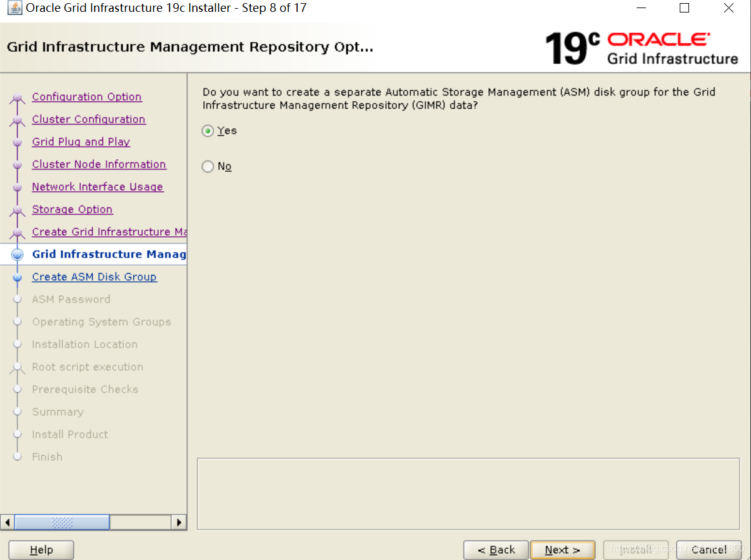The image size is (751, 560).
Task: Click the Install Product step text
Action: [x=70, y=434]
